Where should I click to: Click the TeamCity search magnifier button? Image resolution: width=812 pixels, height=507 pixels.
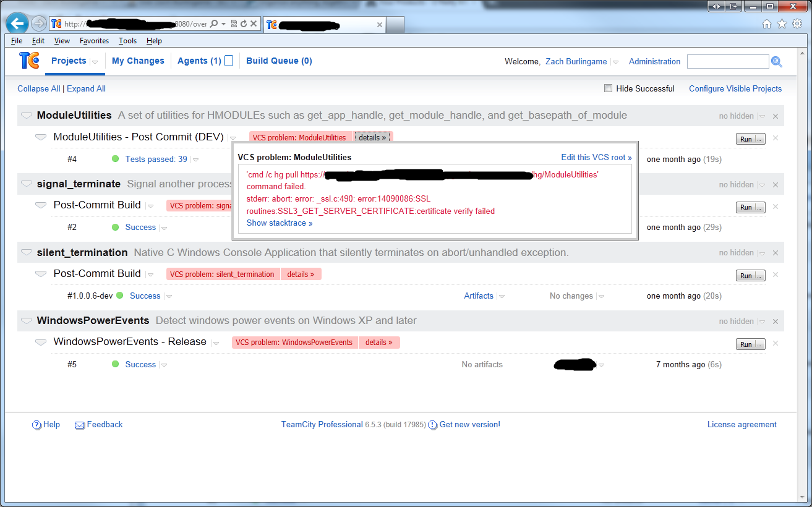click(x=777, y=62)
